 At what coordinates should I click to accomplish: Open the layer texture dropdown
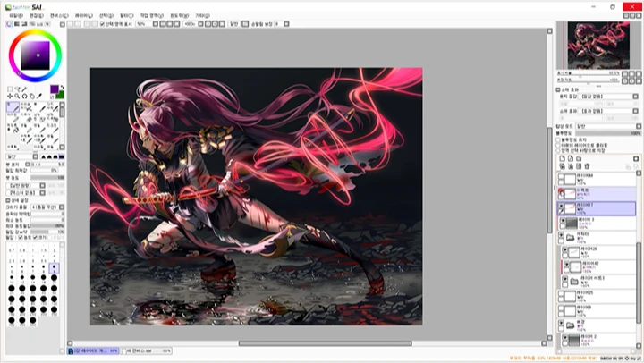click(x=635, y=97)
